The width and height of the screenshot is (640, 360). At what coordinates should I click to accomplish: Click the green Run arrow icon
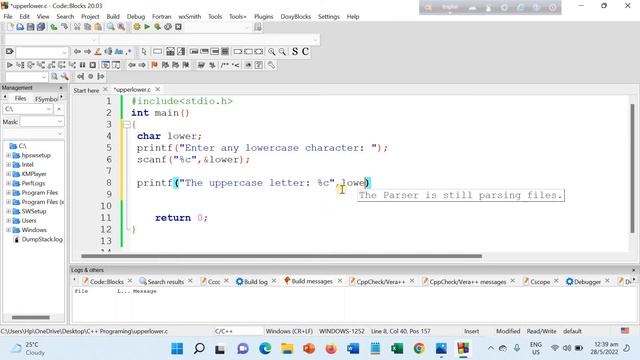click(147, 27)
